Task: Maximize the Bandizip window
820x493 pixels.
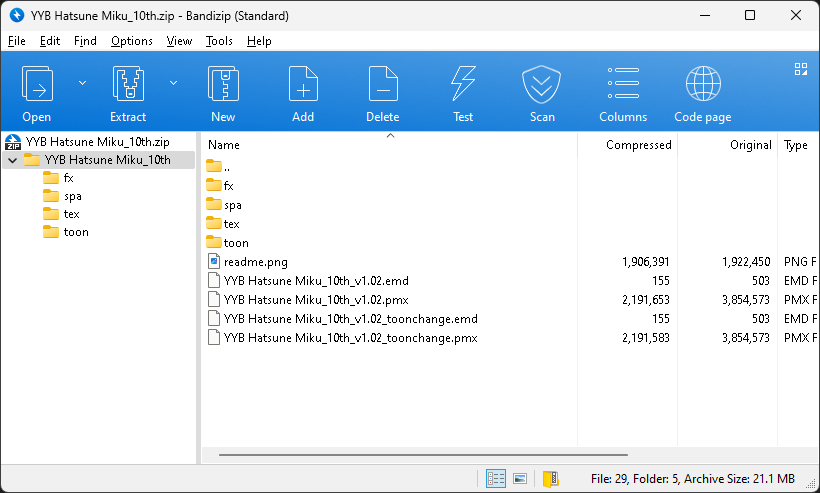Action: pyautogui.click(x=750, y=15)
